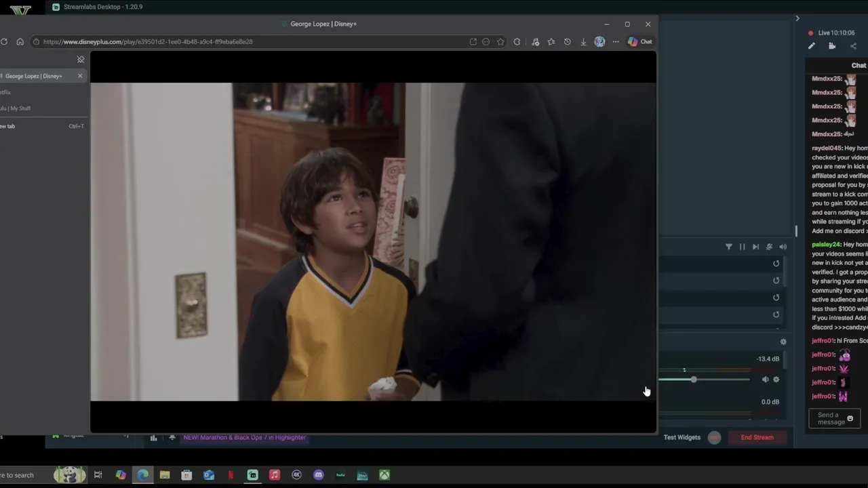
Task: Click the edit stream info pencil icon
Action: (x=812, y=46)
